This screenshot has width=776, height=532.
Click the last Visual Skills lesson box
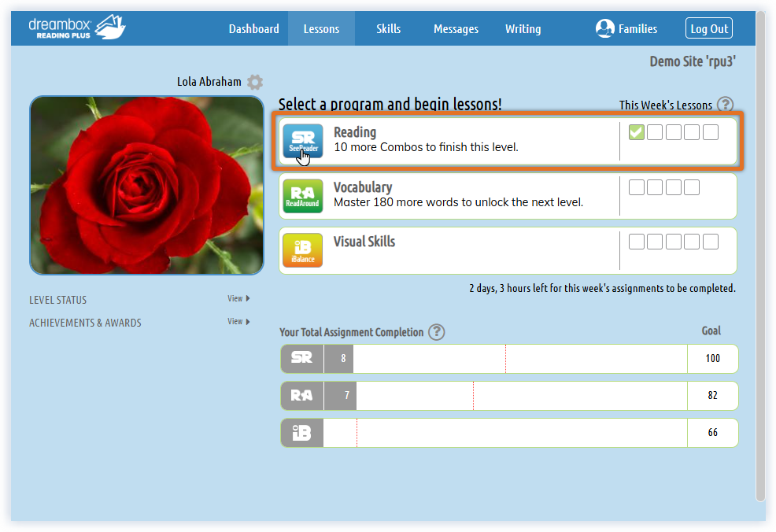(x=711, y=242)
